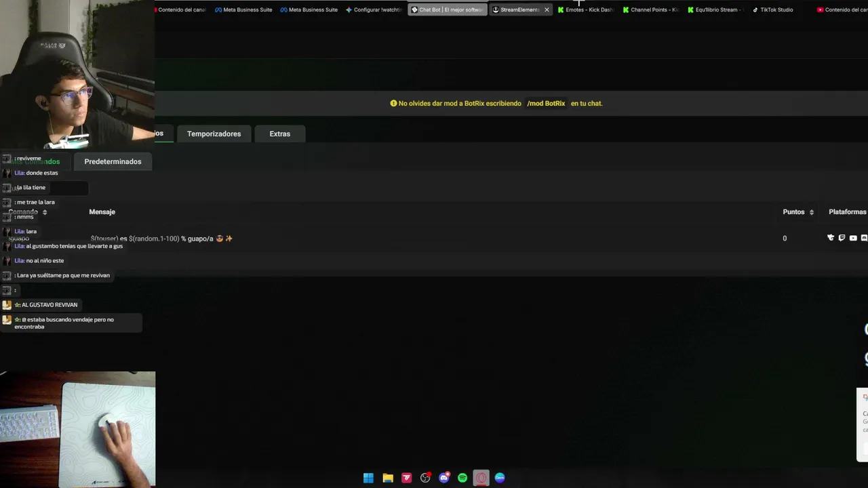Screen dimensions: 868x488
Task: Click the Opera browser taskbar icon
Action: (481, 478)
